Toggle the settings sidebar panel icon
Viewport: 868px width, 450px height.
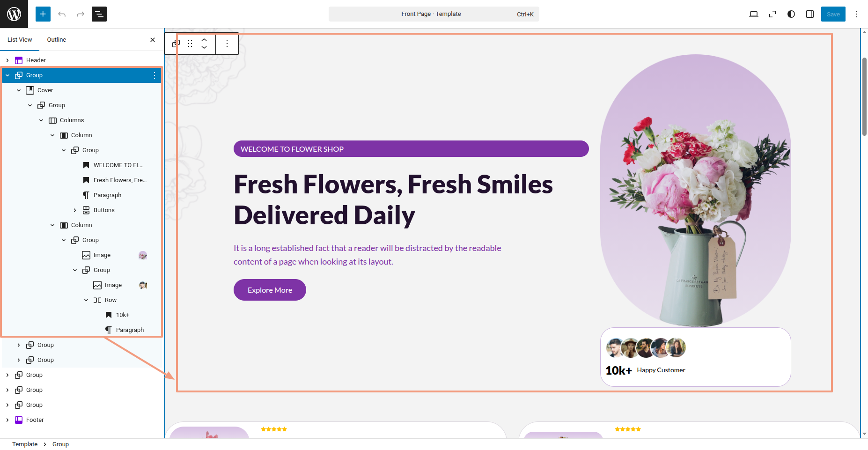(x=810, y=14)
